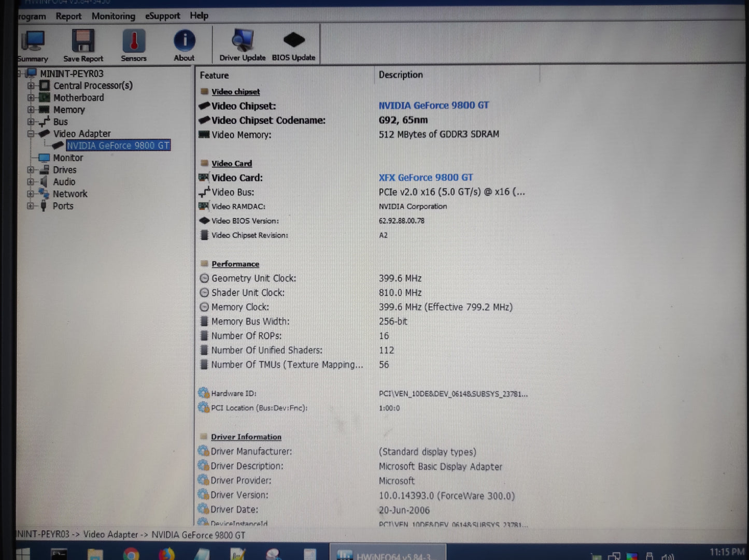749x560 pixels.
Task: Select Monitor in the device tree
Action: (68, 157)
